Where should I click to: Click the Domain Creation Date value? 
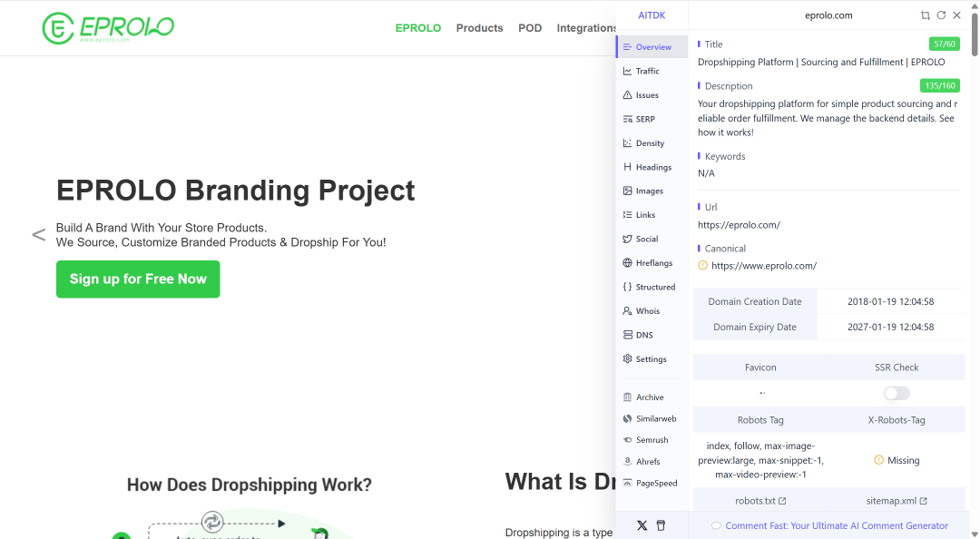tap(891, 301)
